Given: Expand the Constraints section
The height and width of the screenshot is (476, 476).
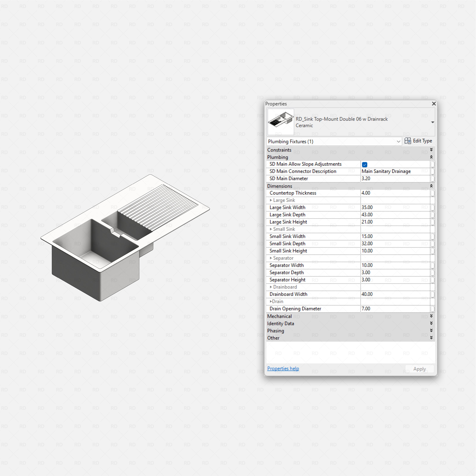Looking at the screenshot, I should coord(431,149).
